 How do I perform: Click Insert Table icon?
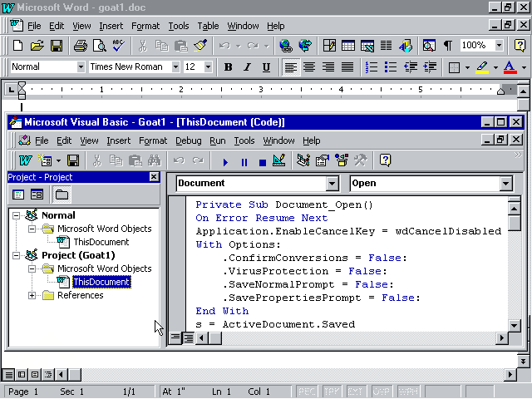click(x=348, y=46)
